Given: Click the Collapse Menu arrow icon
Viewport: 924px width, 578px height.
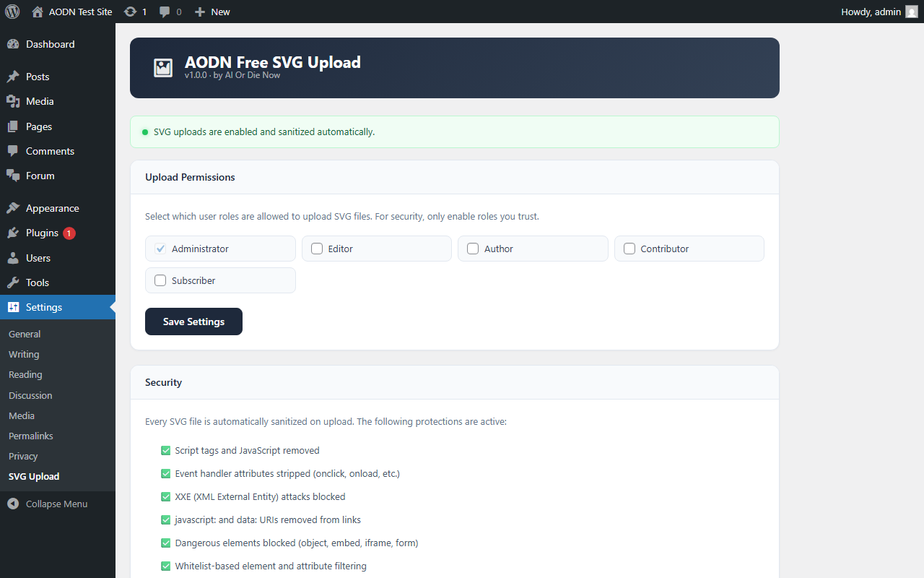Looking at the screenshot, I should (13, 504).
